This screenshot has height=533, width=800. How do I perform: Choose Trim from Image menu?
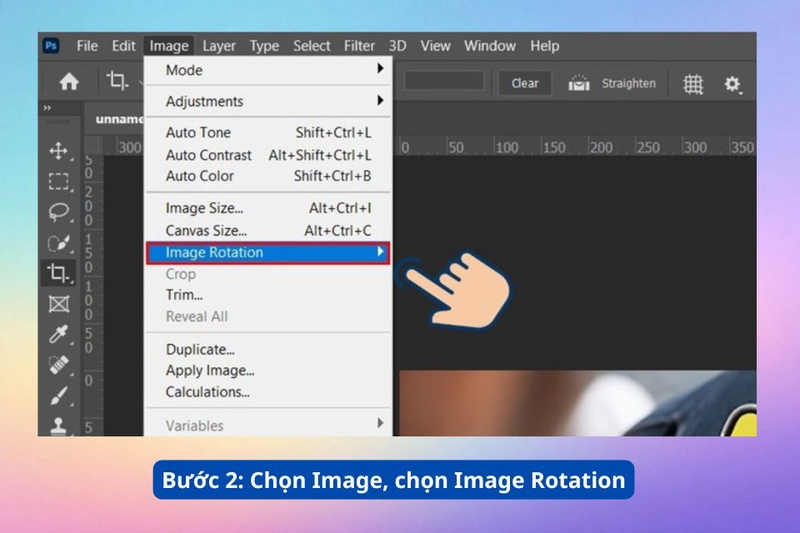[x=268, y=295]
